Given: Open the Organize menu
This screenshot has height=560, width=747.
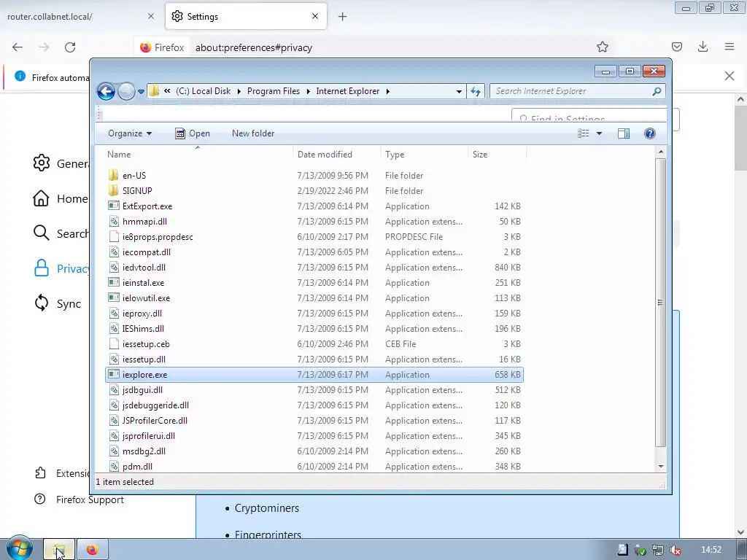Looking at the screenshot, I should tap(130, 133).
